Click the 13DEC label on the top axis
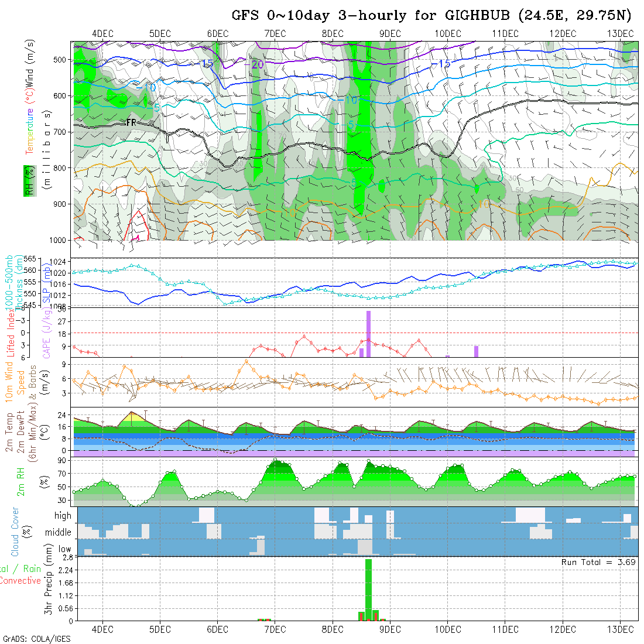The width and height of the screenshot is (644, 644). (620, 33)
